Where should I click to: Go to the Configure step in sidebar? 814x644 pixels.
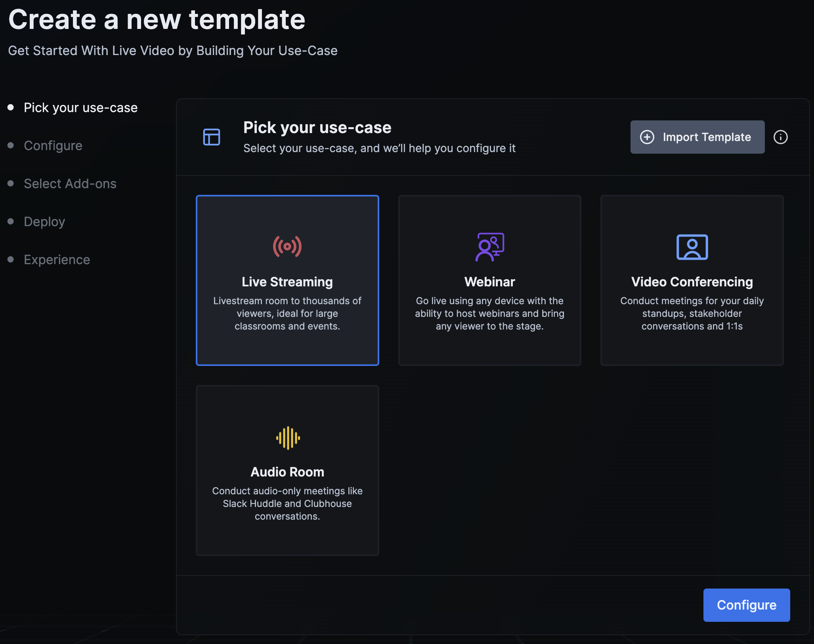(53, 146)
